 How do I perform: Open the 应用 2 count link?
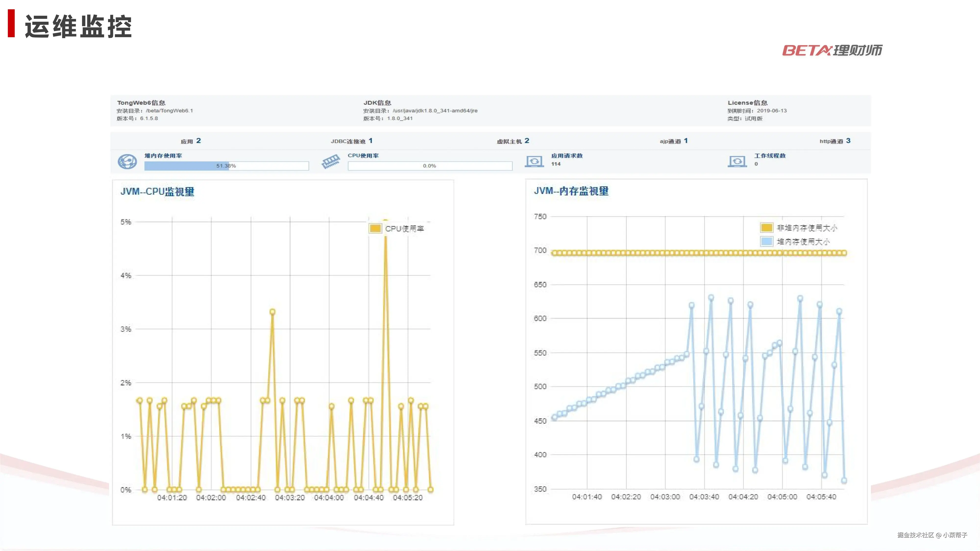coord(198,141)
